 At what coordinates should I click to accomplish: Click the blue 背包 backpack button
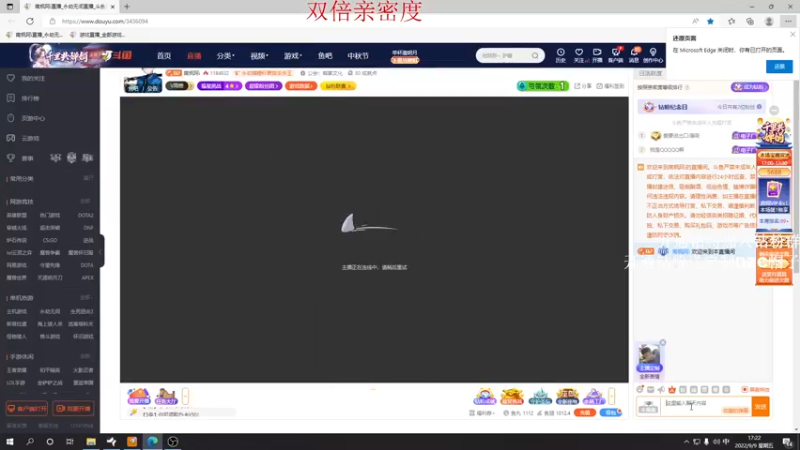(611, 413)
